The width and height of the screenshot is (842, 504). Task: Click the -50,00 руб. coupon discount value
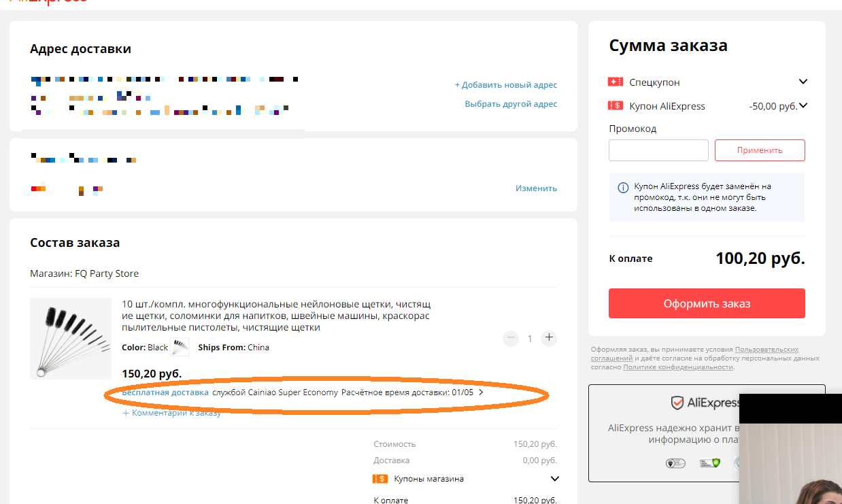773,106
